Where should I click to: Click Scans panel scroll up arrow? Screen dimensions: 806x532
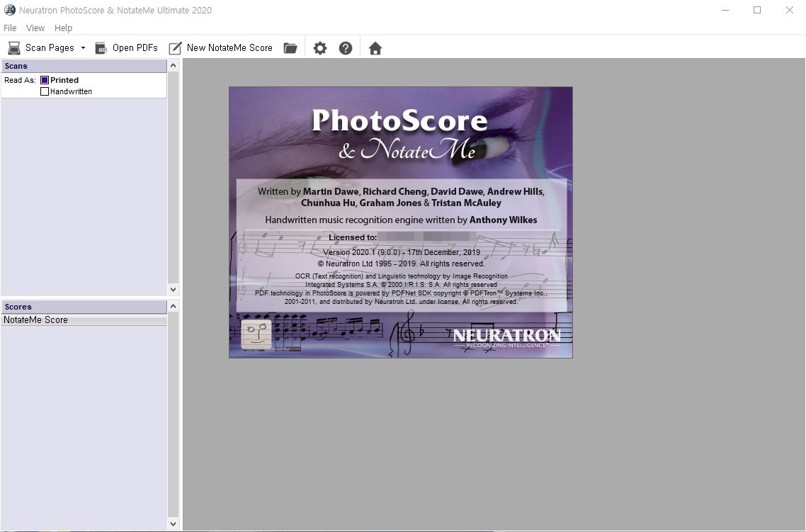174,65
